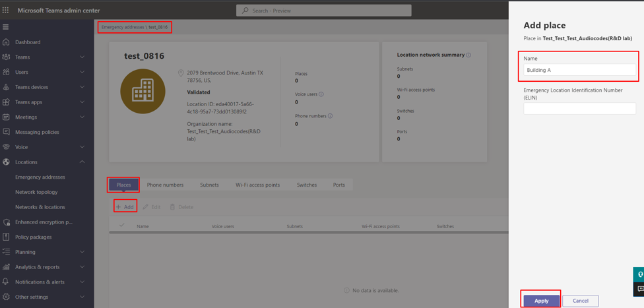Click the Messaging policies icon
The width and height of the screenshot is (644, 308).
coord(6,132)
